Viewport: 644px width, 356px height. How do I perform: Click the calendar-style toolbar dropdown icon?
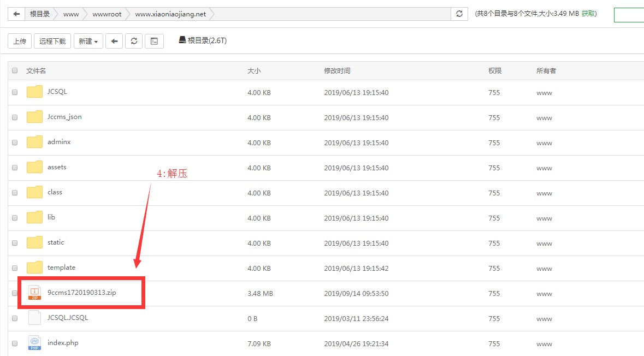coord(153,41)
